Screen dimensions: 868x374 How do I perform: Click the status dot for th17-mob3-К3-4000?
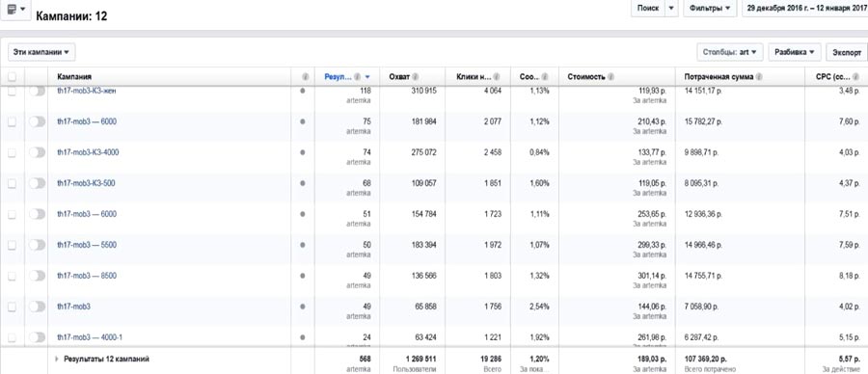tap(302, 152)
